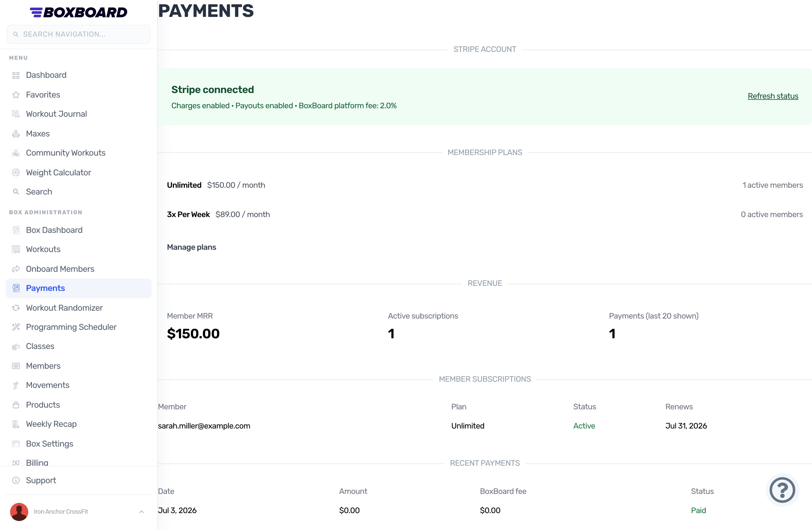This screenshot has height=530, width=812.
Task: Click the Onboard Members arrow icon
Action: pyautogui.click(x=16, y=269)
